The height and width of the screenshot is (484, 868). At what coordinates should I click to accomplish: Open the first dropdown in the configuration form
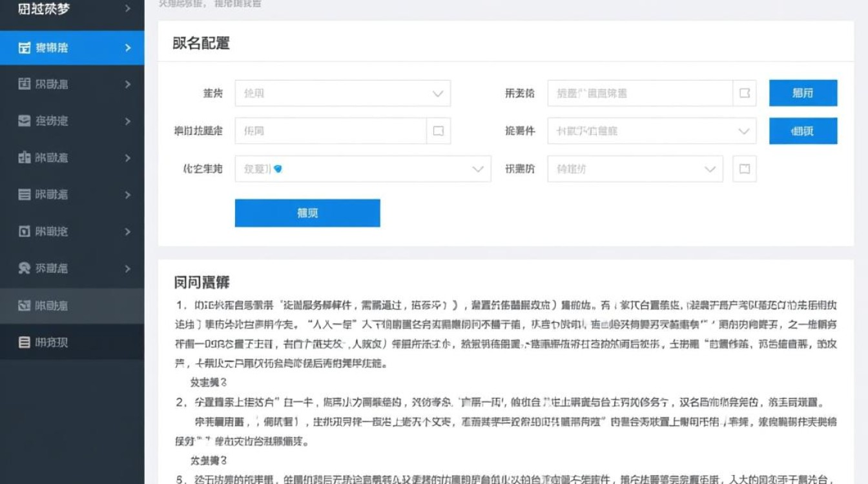tap(342, 93)
